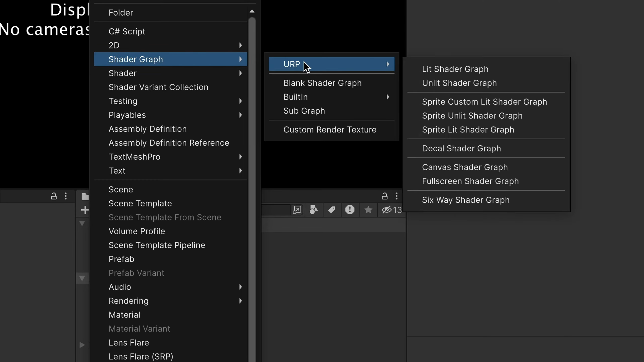Choose Fullscreen Shader Graph option

470,181
